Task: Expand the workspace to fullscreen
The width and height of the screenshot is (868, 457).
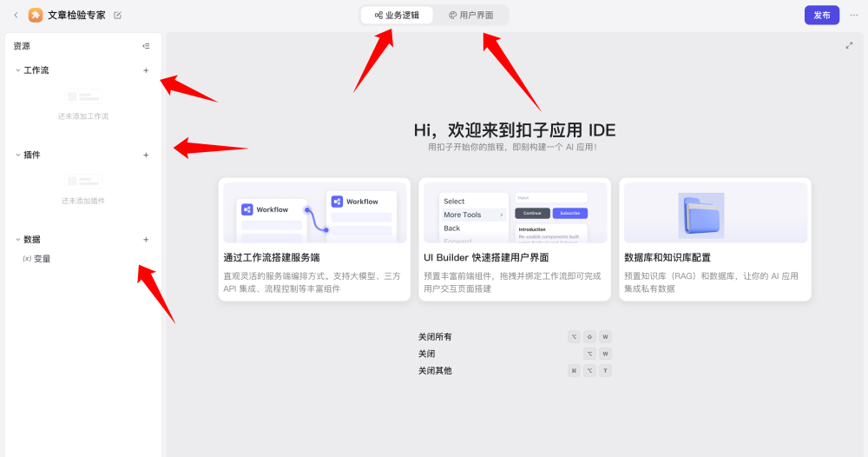Action: [x=849, y=45]
